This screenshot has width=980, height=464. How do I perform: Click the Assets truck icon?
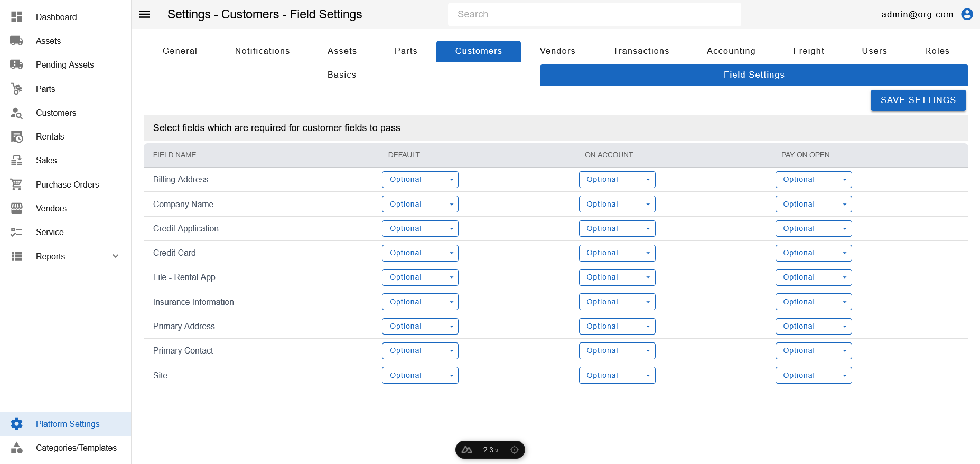pyautogui.click(x=17, y=41)
